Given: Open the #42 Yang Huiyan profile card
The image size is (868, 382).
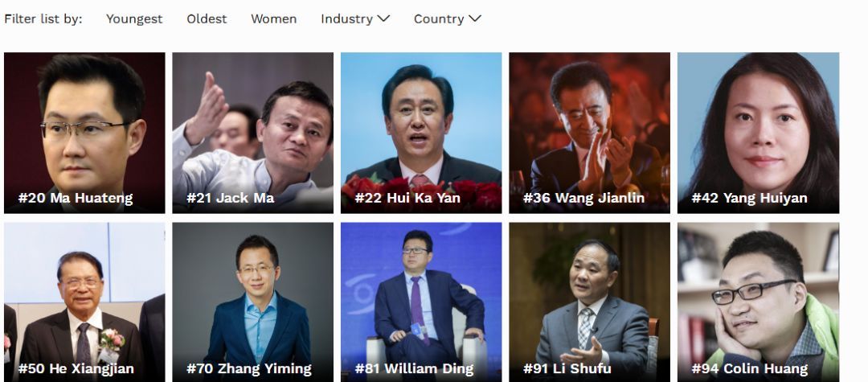Looking at the screenshot, I should 758,133.
